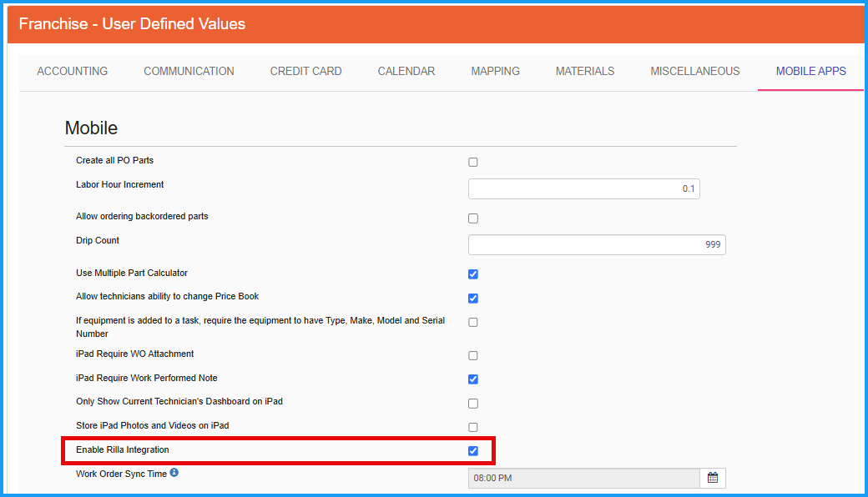868x497 pixels.
Task: Uncheck Use Multiple Part Calculator
Action: coord(472,274)
